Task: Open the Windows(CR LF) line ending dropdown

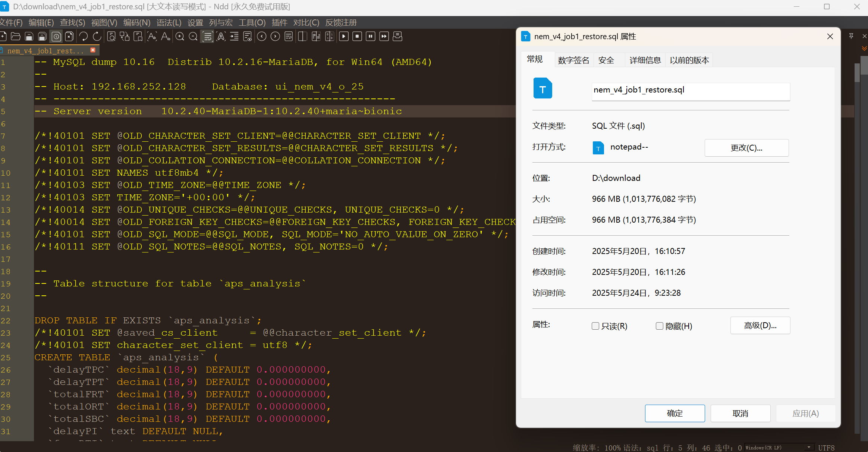Action: [x=779, y=448]
